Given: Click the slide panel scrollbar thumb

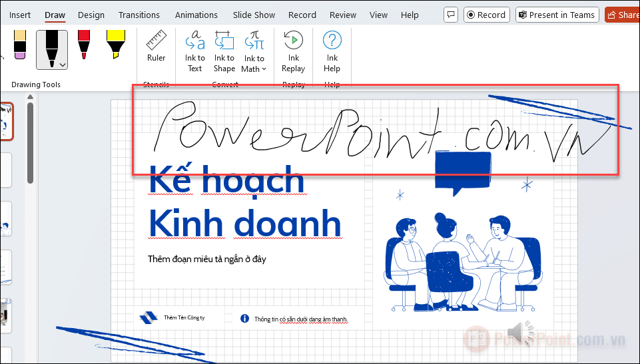Looking at the screenshot, I should pyautogui.click(x=30, y=142).
